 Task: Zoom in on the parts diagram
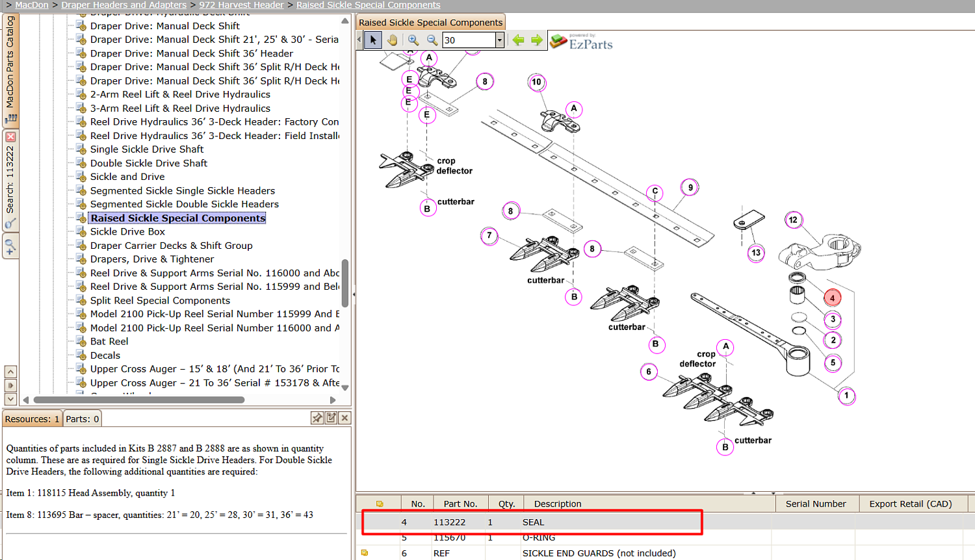(x=413, y=40)
